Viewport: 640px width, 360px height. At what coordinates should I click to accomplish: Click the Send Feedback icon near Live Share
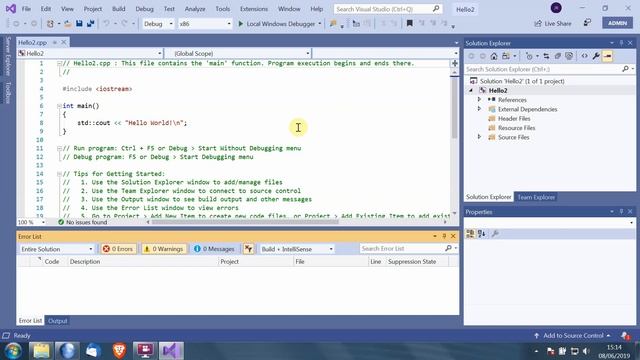tap(587, 23)
